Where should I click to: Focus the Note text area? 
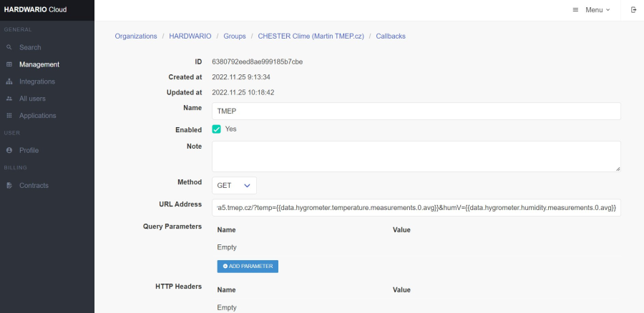tap(416, 156)
